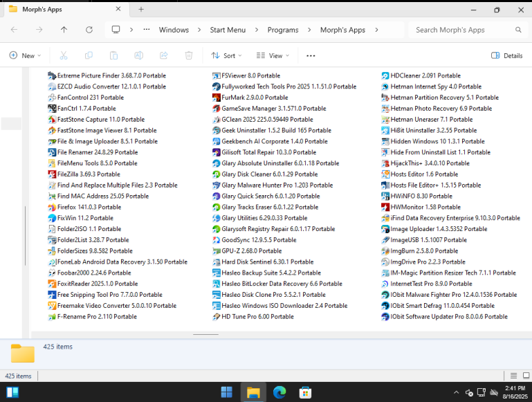The width and height of the screenshot is (532, 402).
Task: Click the Glary Utilities 6.29.0.33 icon
Action: pos(216,218)
